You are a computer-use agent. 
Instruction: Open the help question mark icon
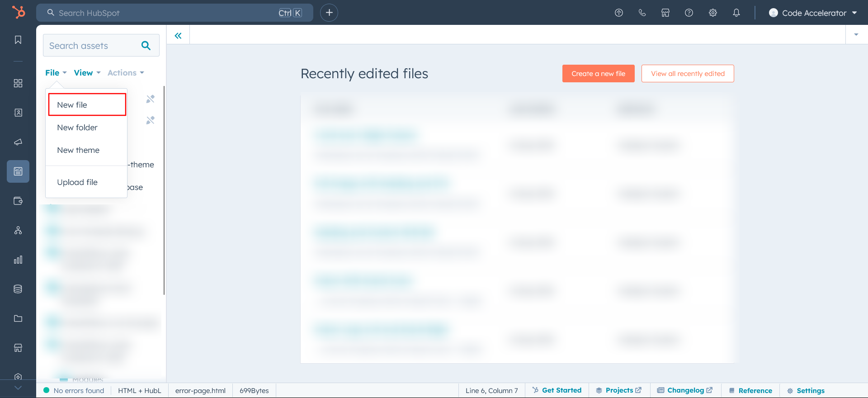pos(689,13)
